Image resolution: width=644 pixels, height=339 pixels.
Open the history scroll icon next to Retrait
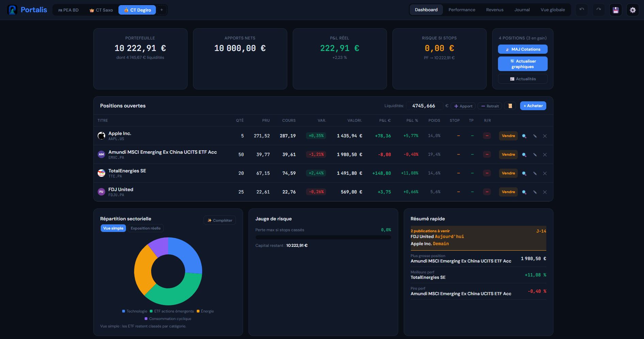(x=510, y=106)
